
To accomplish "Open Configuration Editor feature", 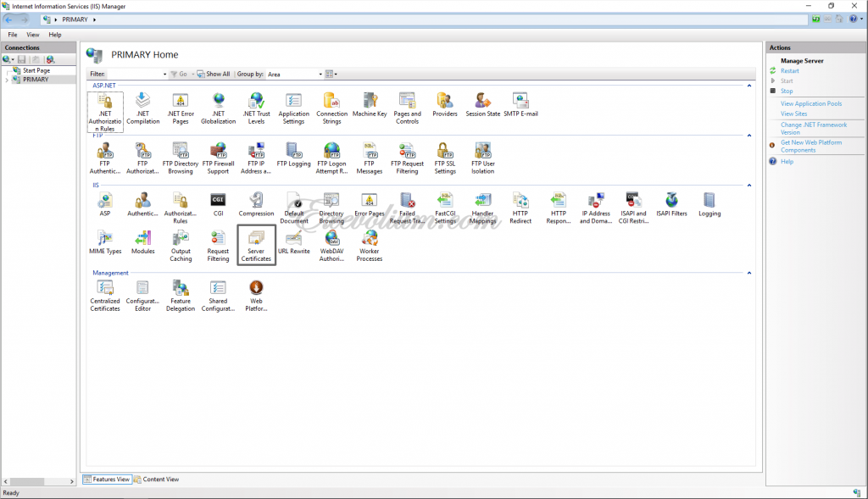I will [x=142, y=296].
